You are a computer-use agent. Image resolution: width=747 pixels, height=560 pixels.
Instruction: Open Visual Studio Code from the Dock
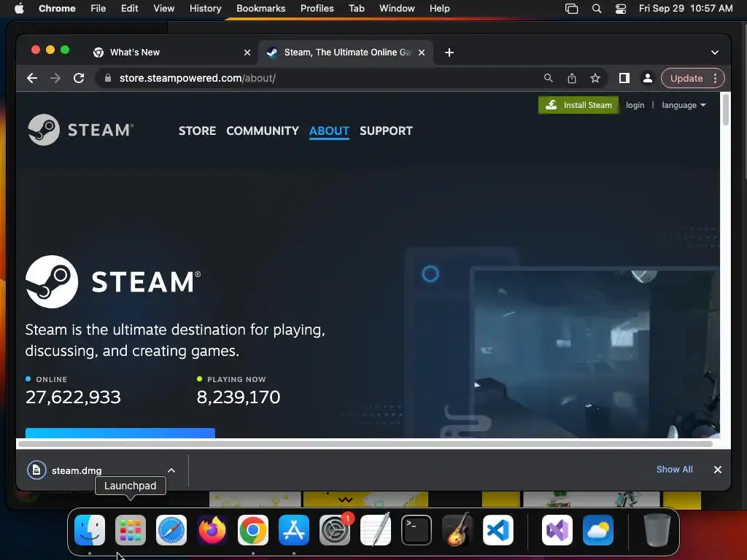(x=498, y=529)
